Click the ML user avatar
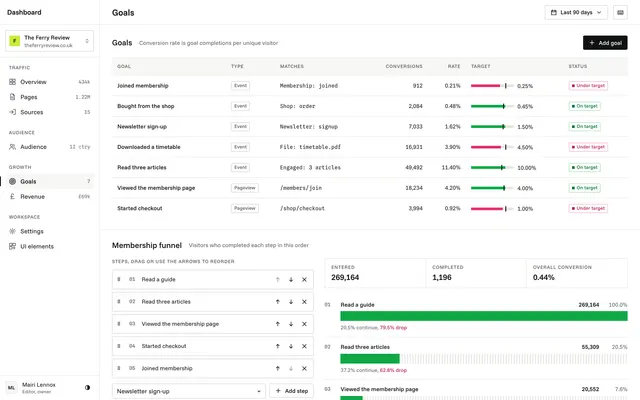This screenshot has width=640, height=400. (11, 388)
